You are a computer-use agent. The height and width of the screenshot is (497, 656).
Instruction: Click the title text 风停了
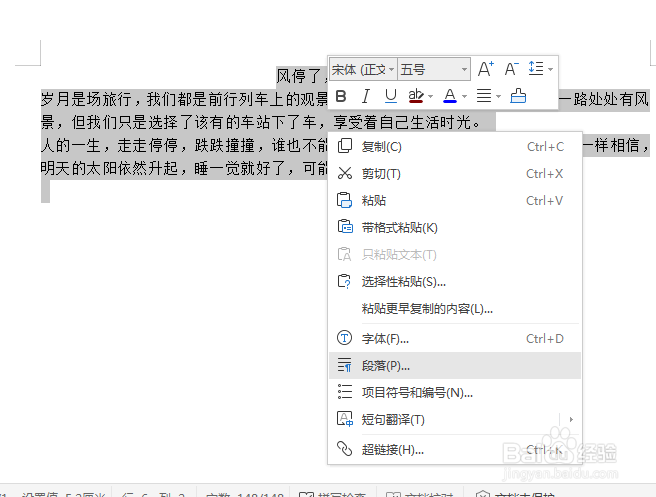click(299, 76)
